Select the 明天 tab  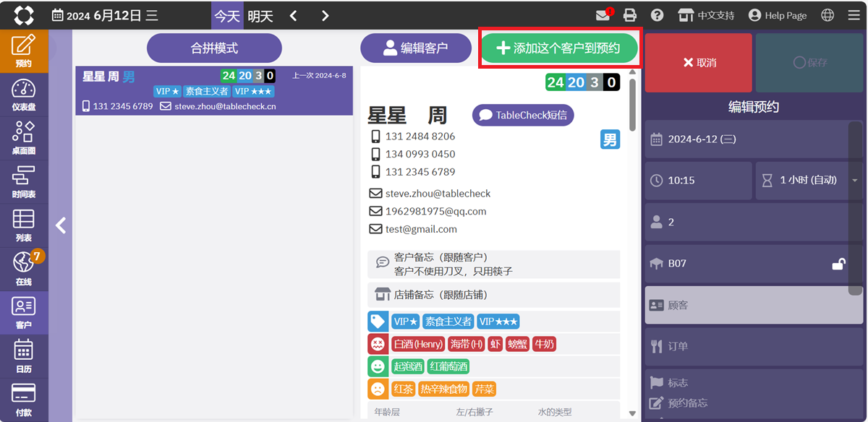(x=260, y=15)
